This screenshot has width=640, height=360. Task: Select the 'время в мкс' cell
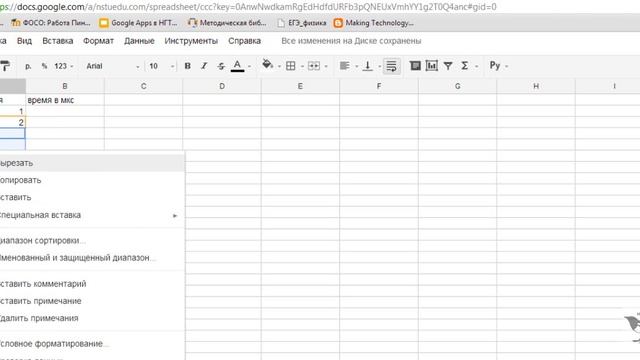(65, 100)
